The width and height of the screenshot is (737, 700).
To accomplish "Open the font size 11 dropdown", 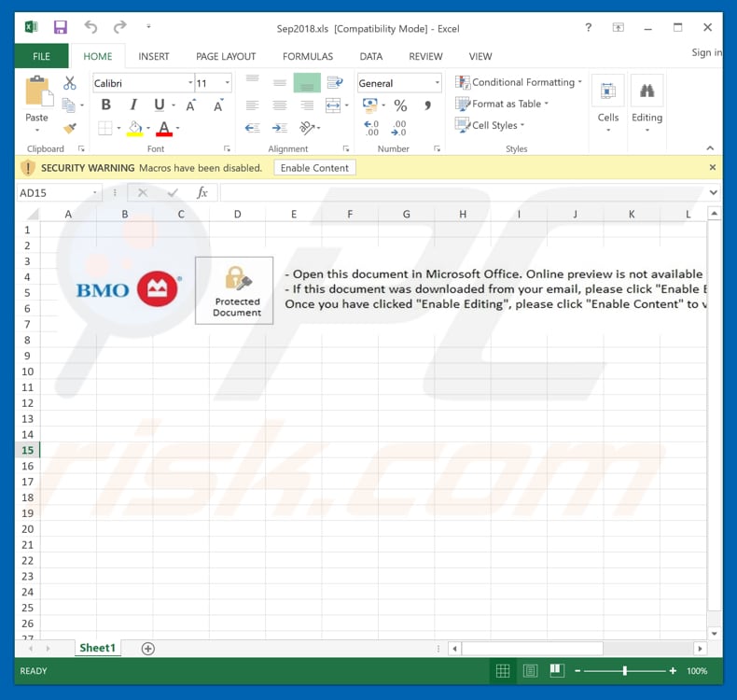I will [228, 83].
